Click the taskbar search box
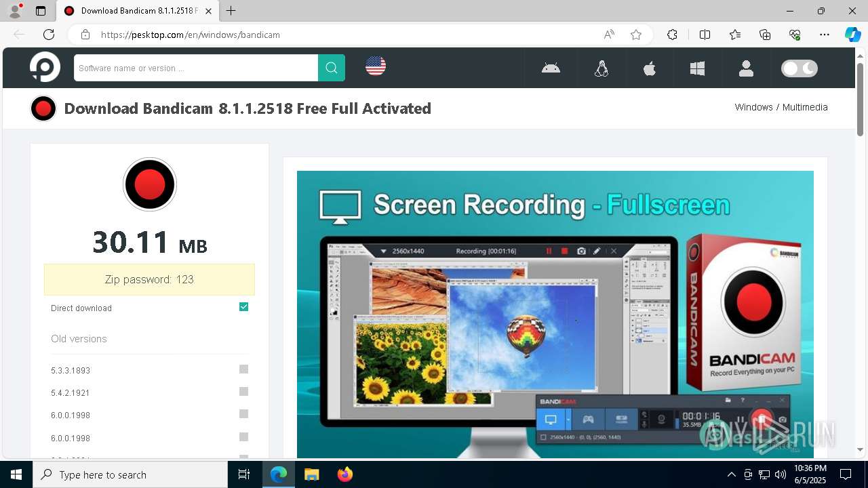The height and width of the screenshot is (488, 868). pyautogui.click(x=130, y=474)
